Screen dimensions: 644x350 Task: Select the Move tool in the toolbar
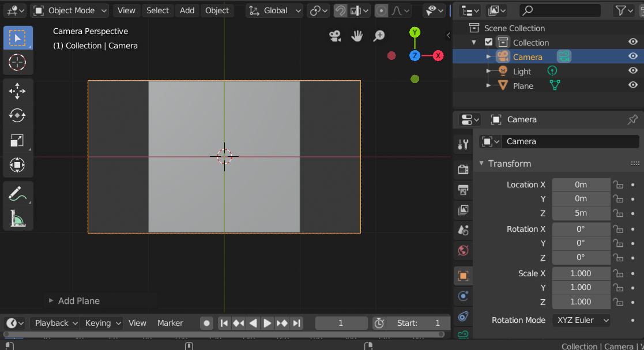18,91
